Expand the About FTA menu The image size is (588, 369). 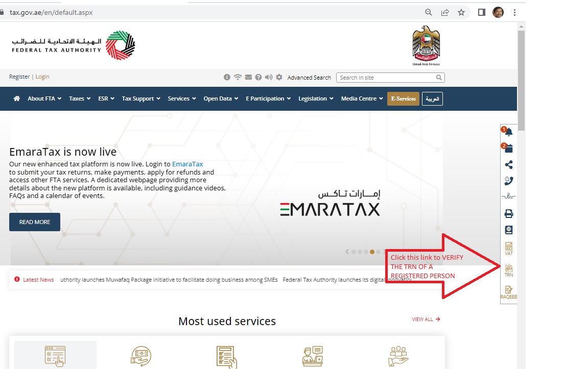click(44, 99)
